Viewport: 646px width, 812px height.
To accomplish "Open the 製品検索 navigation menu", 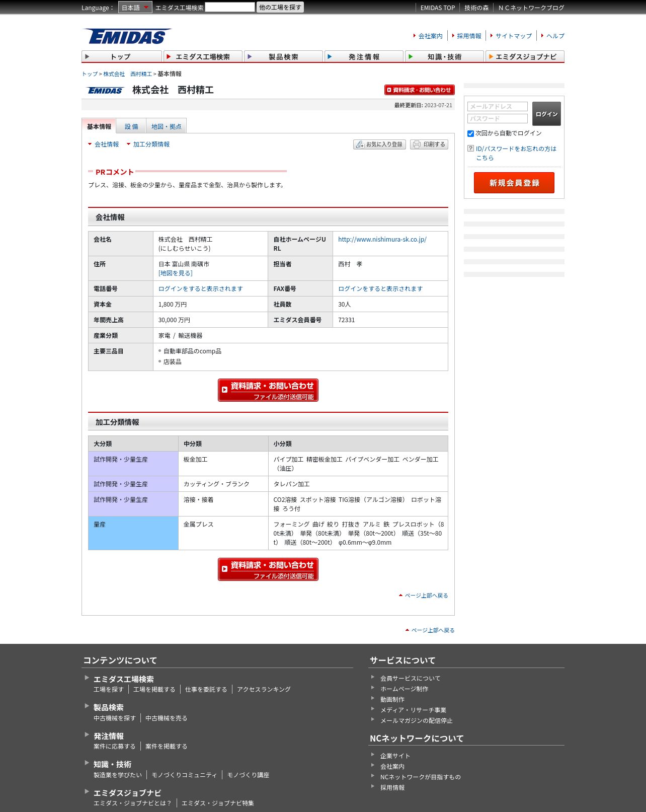I will (283, 56).
